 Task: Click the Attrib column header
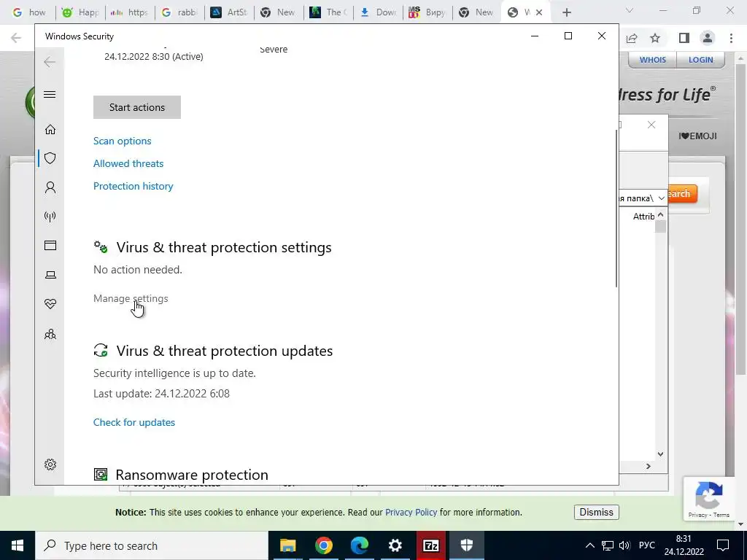tap(643, 217)
